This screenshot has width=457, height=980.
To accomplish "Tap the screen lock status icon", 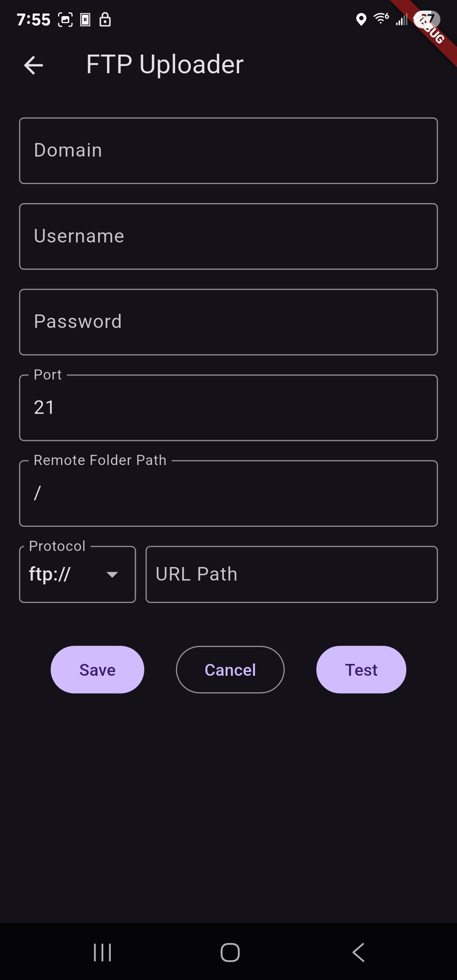I will [x=105, y=19].
